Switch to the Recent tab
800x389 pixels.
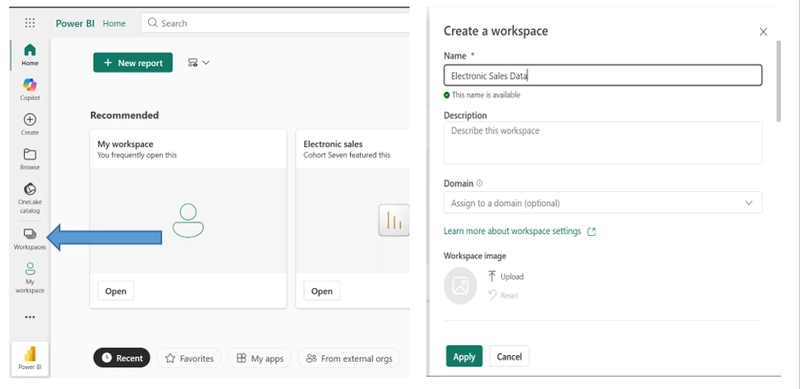tap(121, 358)
